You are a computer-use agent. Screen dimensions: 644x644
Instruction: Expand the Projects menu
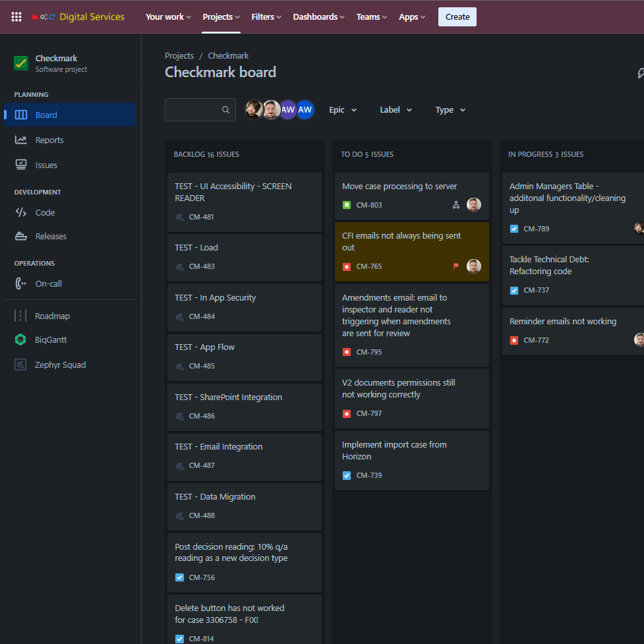click(221, 17)
